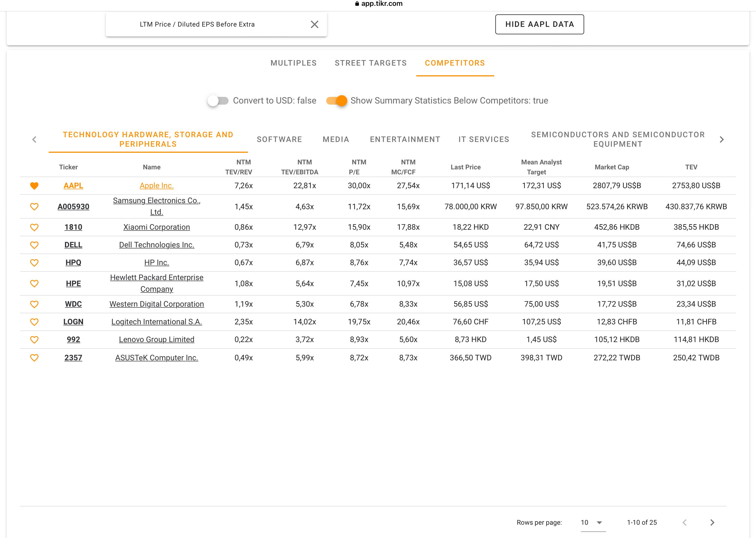Sort by Last Price column header
Screen dimensions: 756x538
click(x=465, y=167)
